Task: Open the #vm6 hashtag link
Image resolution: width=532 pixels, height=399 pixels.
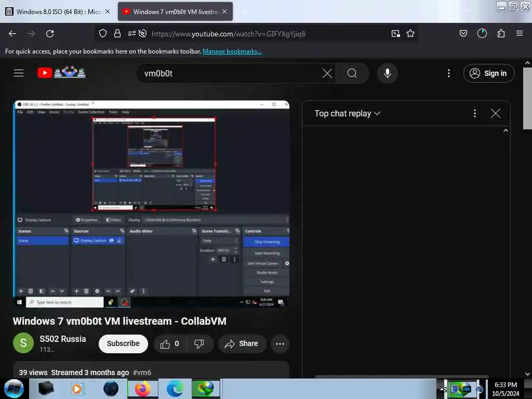Action: click(142, 373)
